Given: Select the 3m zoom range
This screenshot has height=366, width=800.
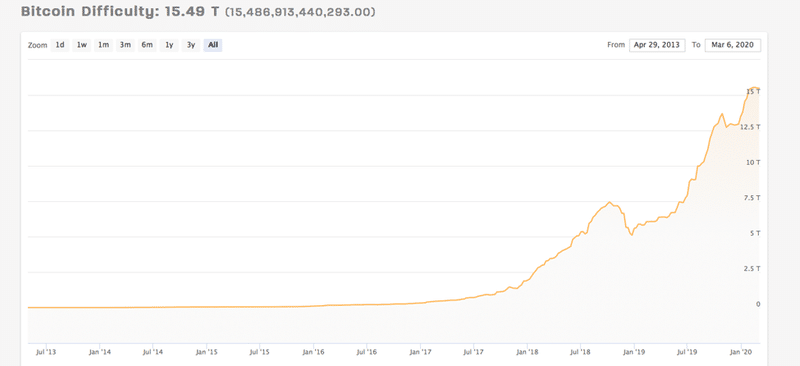Looking at the screenshot, I should 125,45.
